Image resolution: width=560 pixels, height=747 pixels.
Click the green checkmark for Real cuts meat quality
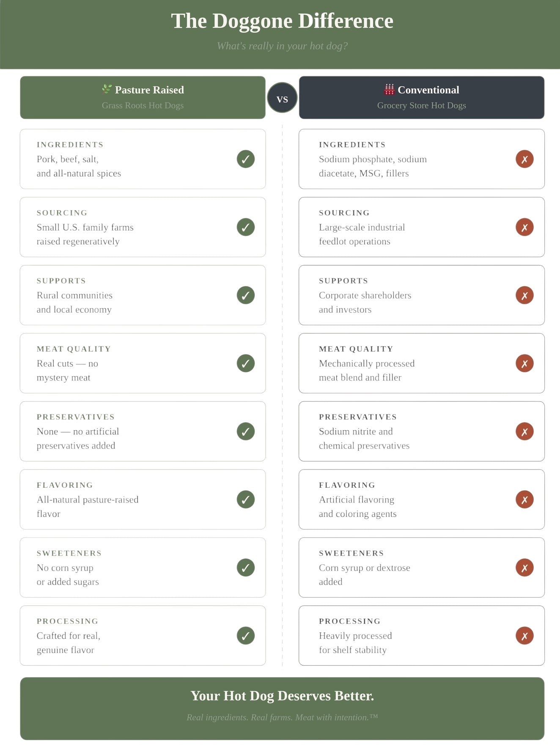246,363
